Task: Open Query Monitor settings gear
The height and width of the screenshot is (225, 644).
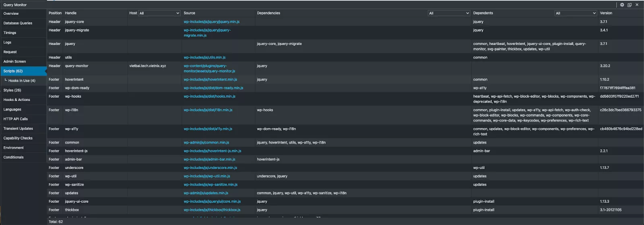Action: 622,5
